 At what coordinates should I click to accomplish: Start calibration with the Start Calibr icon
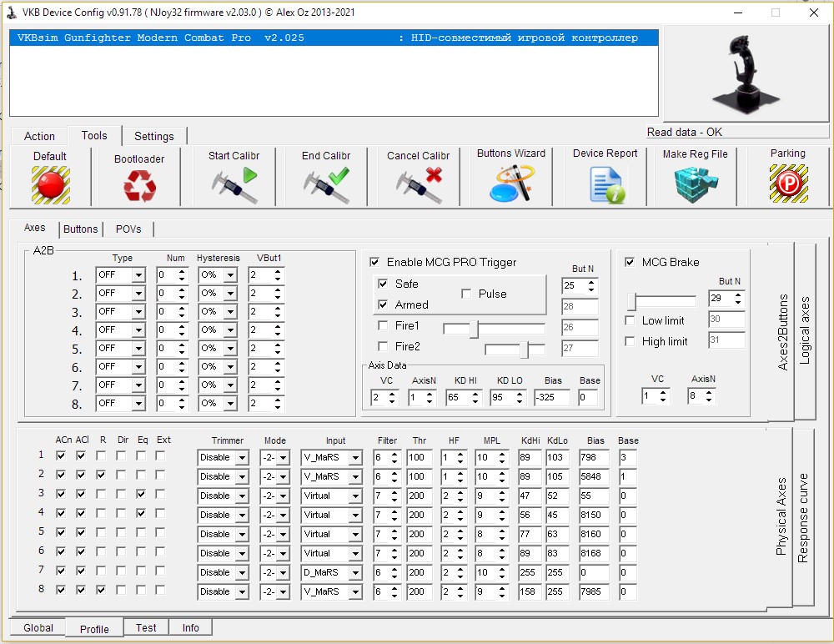(234, 184)
